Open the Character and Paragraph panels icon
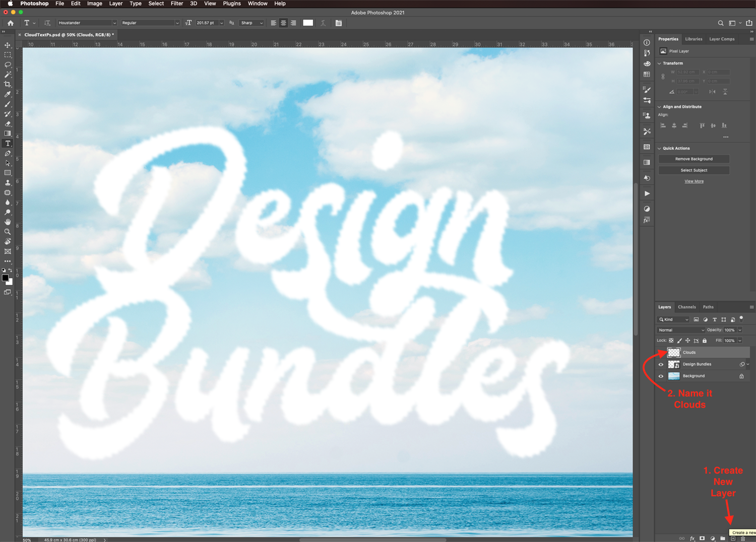 (x=339, y=23)
